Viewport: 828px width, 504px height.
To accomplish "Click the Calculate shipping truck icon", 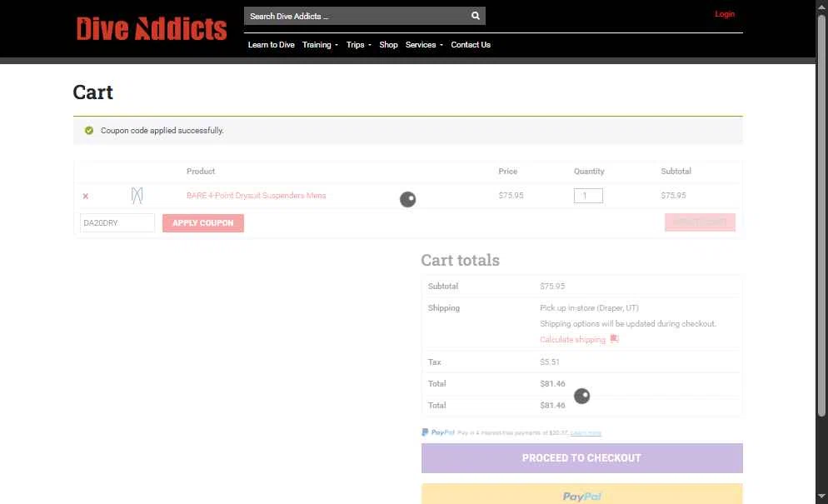I will (614, 339).
